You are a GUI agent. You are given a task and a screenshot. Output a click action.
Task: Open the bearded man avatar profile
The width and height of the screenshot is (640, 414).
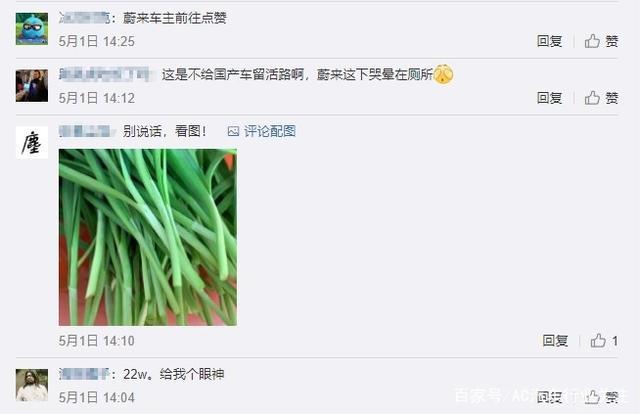click(x=32, y=385)
